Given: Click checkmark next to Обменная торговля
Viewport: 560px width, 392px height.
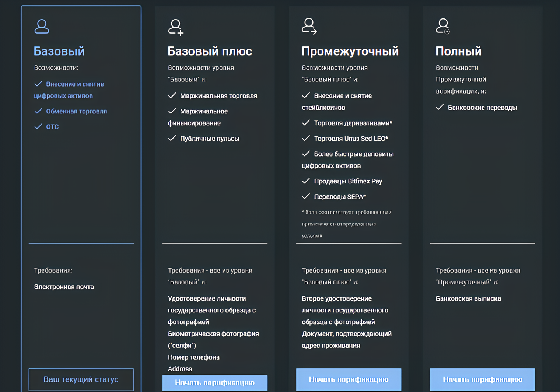Looking at the screenshot, I should tap(38, 111).
